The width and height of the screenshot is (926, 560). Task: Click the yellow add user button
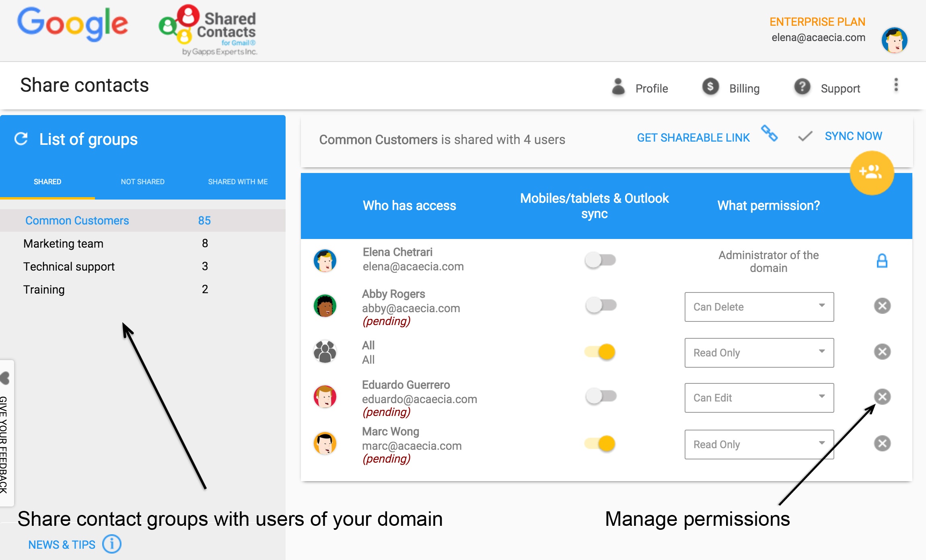[x=871, y=173]
